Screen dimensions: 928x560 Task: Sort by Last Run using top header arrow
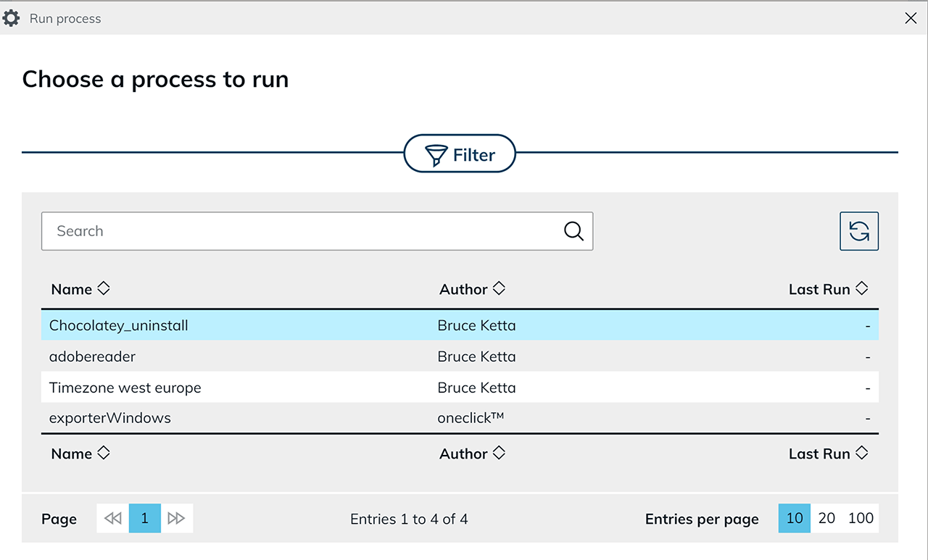point(861,288)
